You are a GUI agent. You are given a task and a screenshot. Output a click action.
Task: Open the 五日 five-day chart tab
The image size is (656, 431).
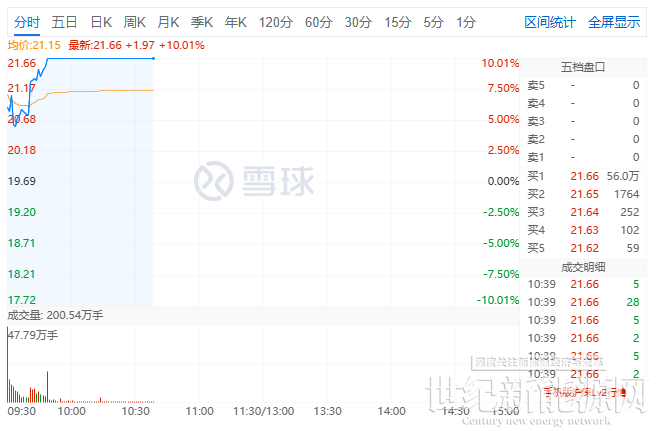coord(65,21)
